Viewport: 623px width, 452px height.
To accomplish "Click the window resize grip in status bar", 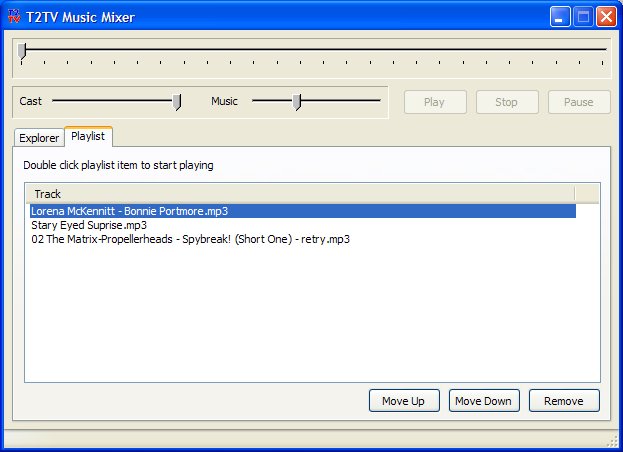I will point(614,442).
